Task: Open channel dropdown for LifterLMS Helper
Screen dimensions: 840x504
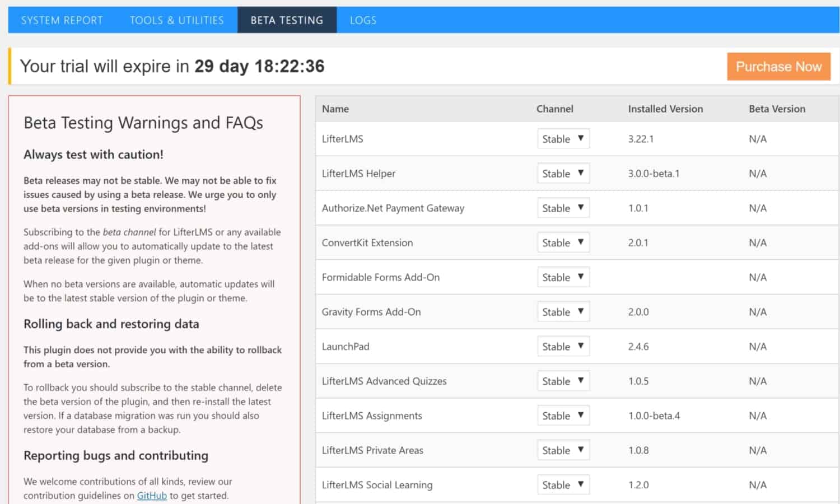Action: pos(563,174)
